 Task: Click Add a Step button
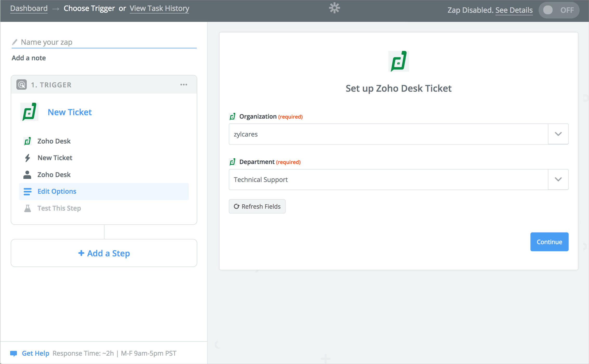click(x=104, y=253)
